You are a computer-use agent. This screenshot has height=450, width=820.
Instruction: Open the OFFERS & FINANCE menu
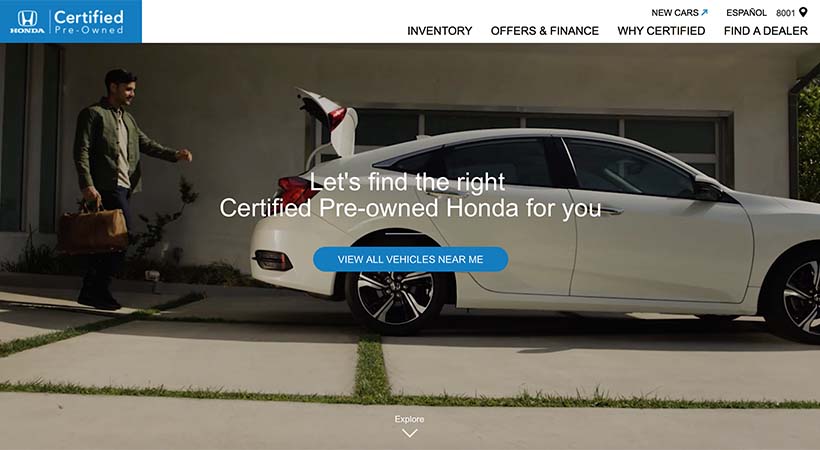click(x=544, y=31)
